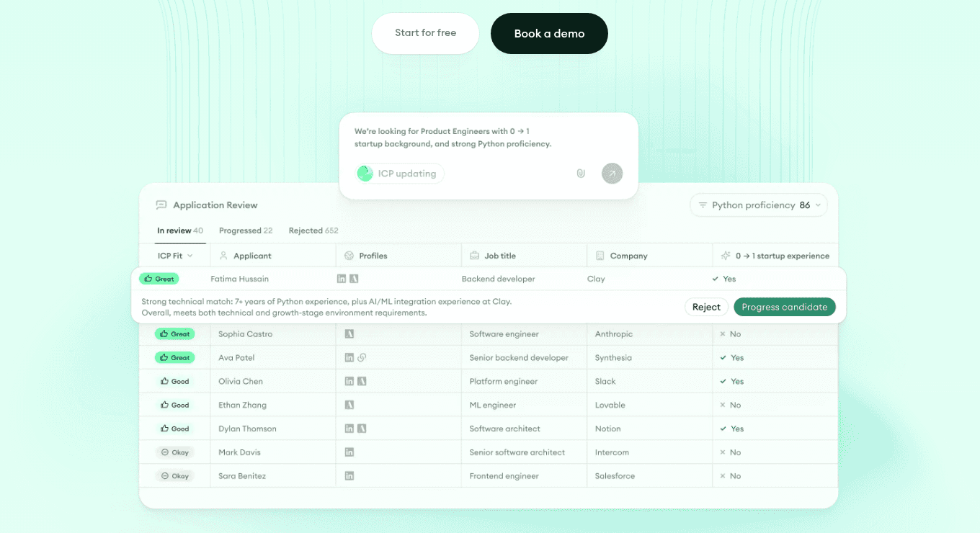The width and height of the screenshot is (980, 533).
Task: Open Ethan Zhang's letter-A profile icon
Action: click(349, 406)
